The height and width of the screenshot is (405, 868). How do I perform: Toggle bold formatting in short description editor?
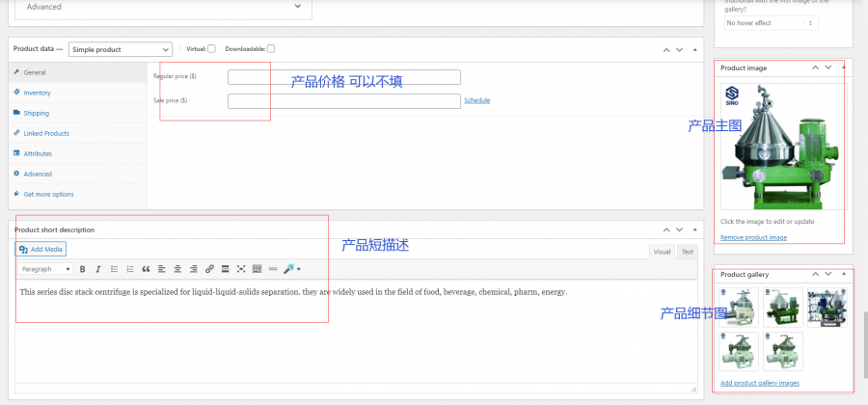(83, 269)
